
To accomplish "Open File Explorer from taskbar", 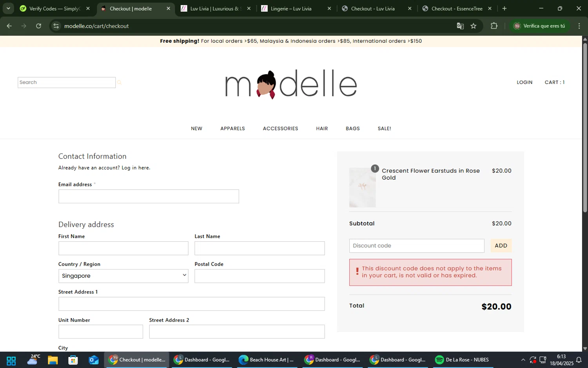I will 53,360.
